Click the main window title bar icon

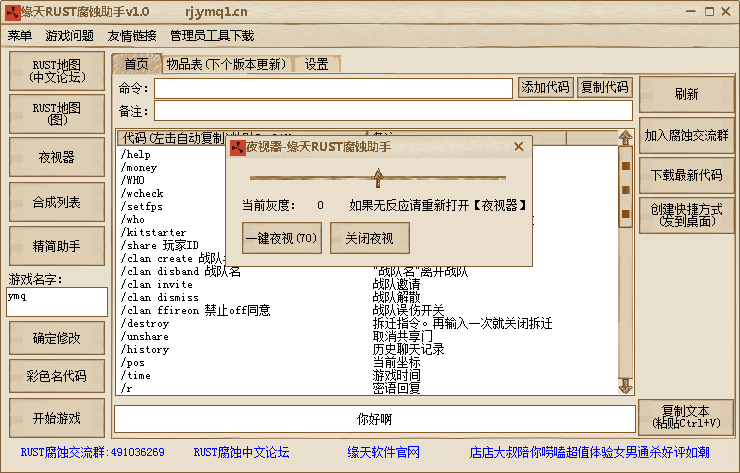coord(13,12)
